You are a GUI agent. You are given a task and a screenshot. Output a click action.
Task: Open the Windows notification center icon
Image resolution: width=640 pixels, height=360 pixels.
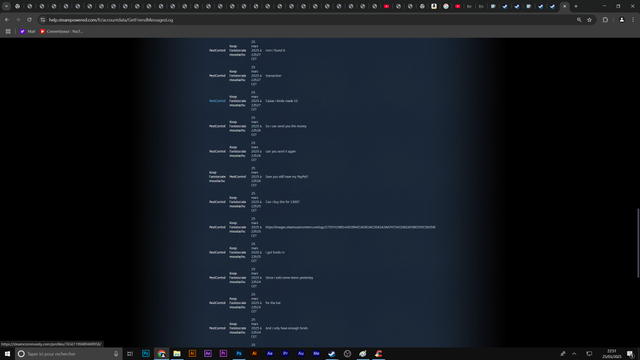click(631, 354)
